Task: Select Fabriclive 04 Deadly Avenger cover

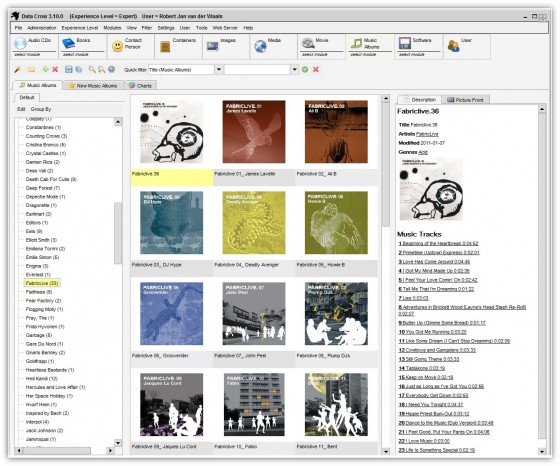Action: (254, 223)
